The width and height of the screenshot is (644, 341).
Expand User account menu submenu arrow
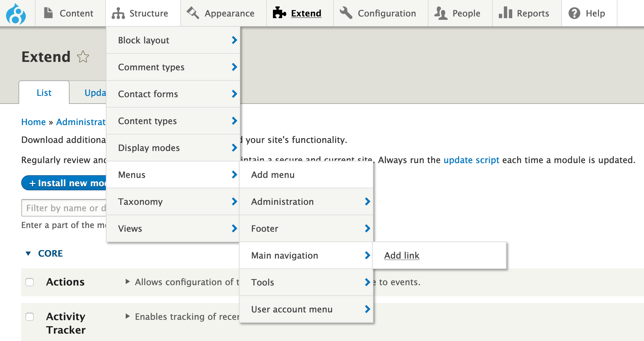[x=368, y=309]
